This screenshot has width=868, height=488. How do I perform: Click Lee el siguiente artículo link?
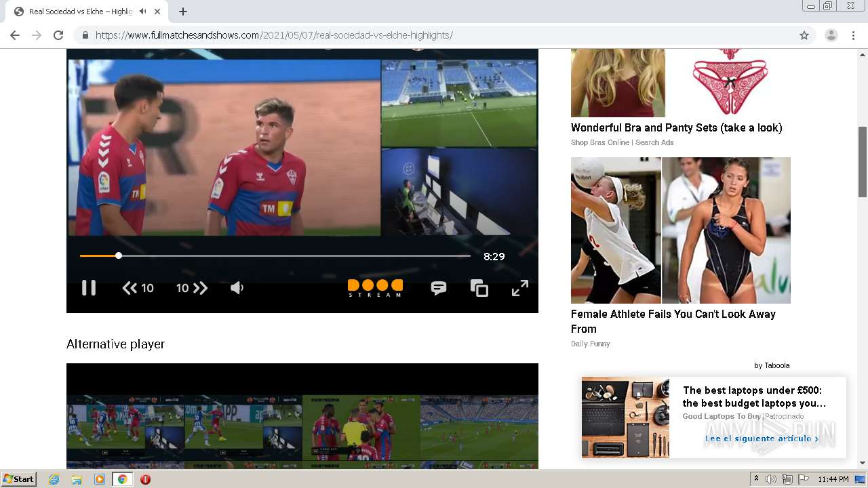point(762,439)
